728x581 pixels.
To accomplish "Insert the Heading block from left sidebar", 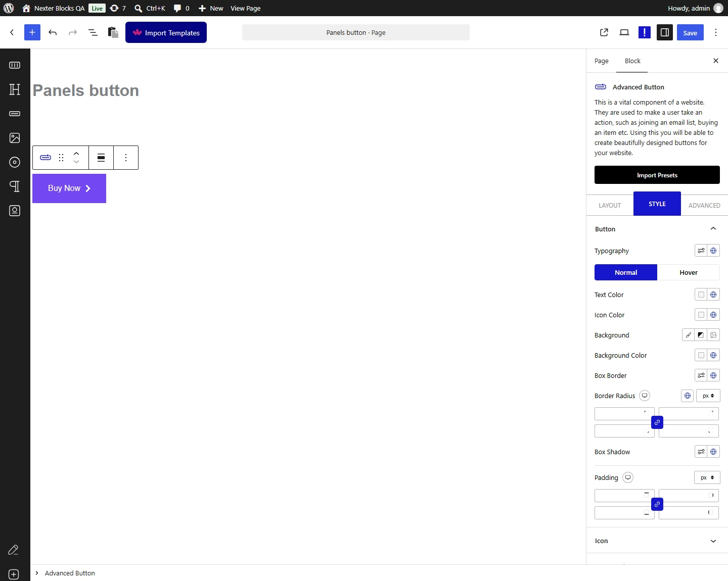I will [15, 89].
